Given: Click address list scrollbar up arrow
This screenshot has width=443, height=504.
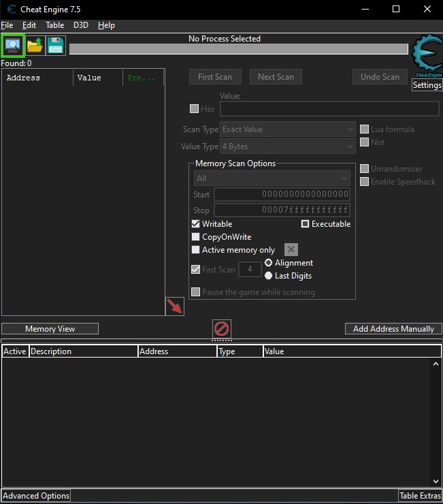Looking at the screenshot, I should point(436,364).
